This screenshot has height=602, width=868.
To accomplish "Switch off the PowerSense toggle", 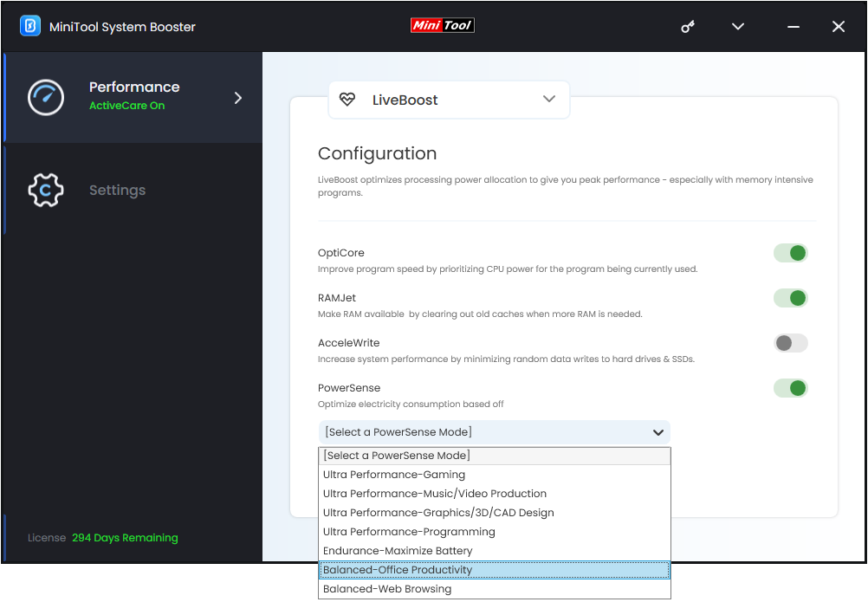I will pyautogui.click(x=791, y=388).
